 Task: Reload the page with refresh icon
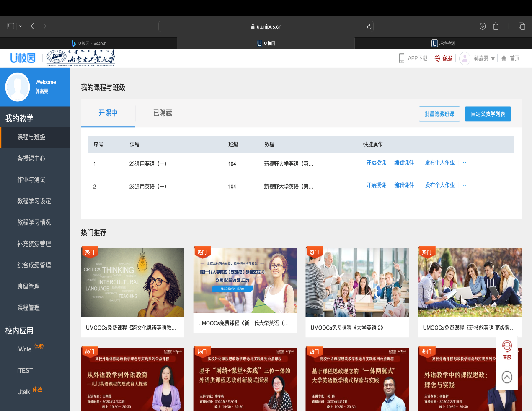pyautogui.click(x=369, y=26)
